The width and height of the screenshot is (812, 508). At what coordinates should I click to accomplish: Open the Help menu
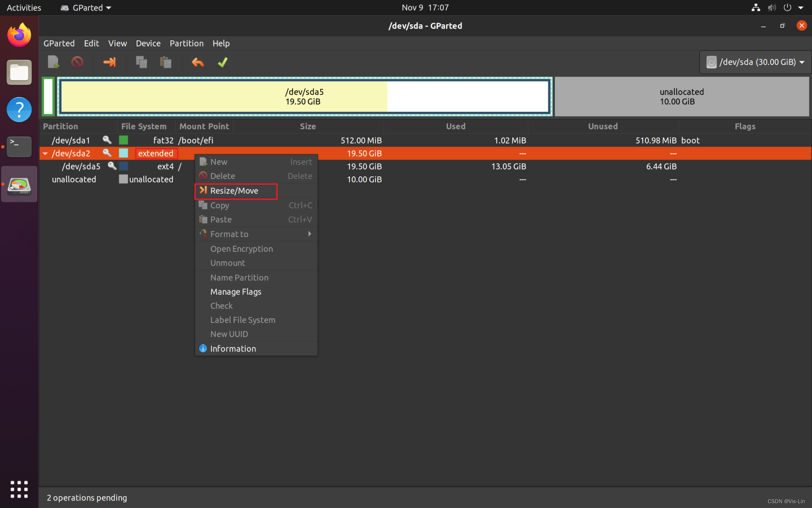point(221,43)
